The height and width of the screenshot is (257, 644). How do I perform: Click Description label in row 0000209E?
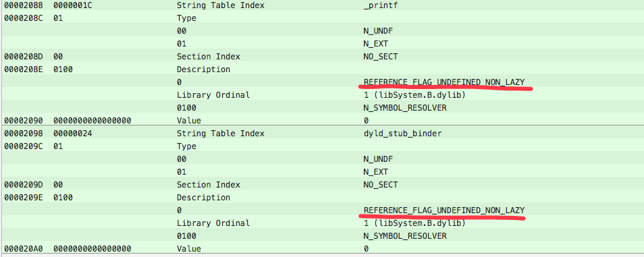(203, 198)
